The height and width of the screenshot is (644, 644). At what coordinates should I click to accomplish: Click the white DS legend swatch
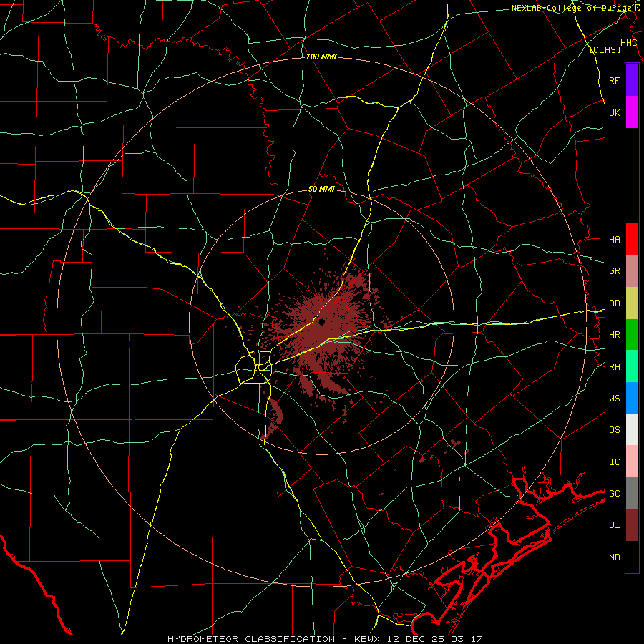pyautogui.click(x=632, y=429)
